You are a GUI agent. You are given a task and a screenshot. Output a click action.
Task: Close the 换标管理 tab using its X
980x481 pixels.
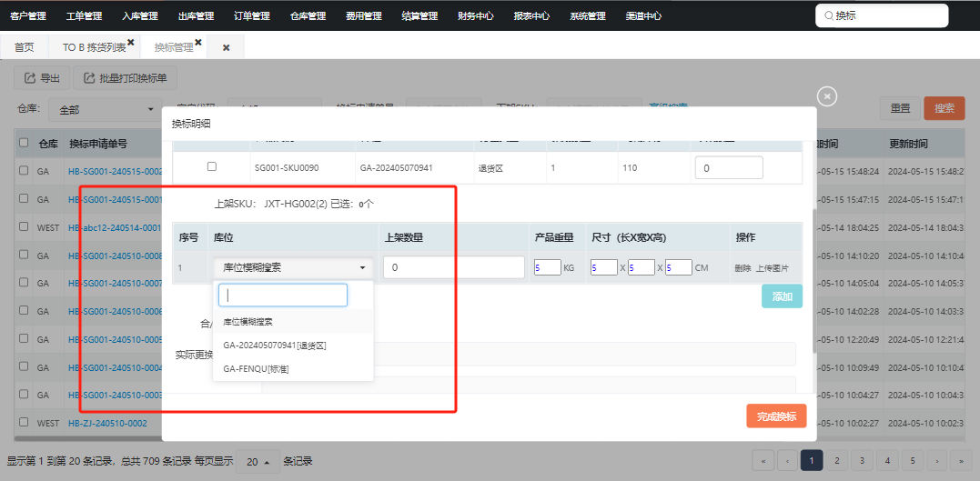tap(198, 42)
